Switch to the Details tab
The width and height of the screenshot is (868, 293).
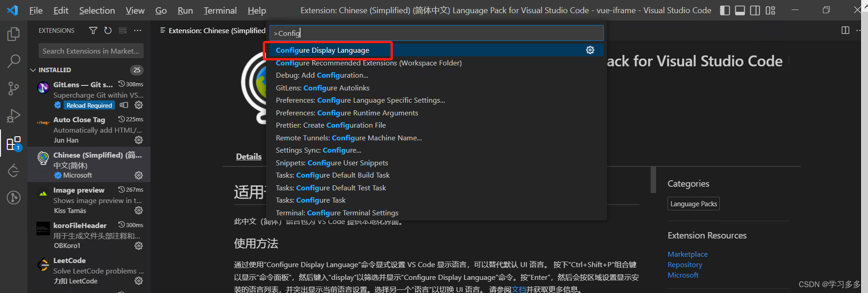[249, 157]
